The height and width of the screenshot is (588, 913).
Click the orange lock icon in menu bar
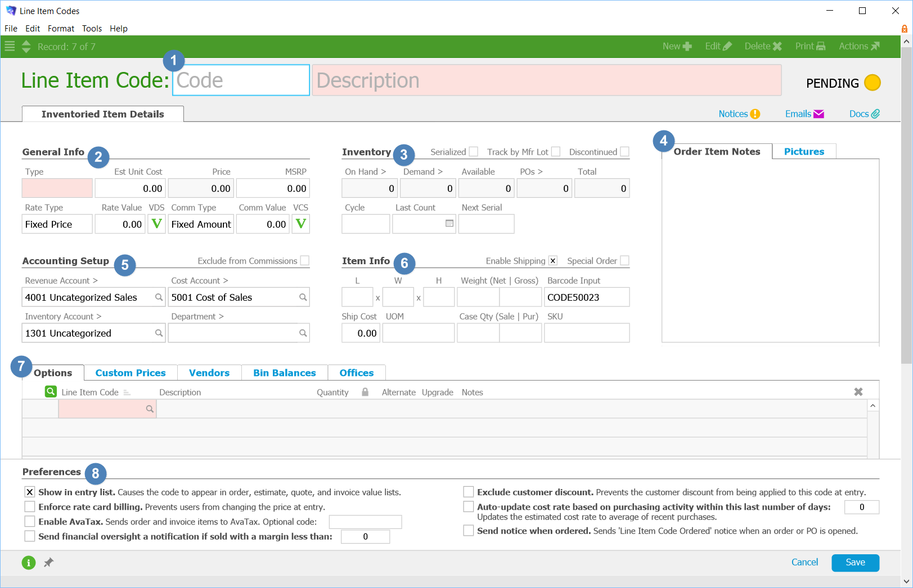[905, 29]
